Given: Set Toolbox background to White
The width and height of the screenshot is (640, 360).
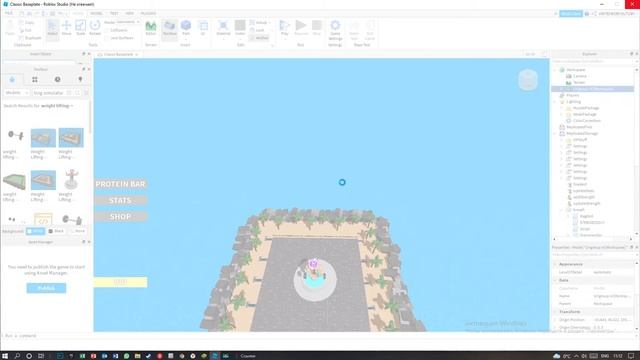Looking at the screenshot, I should coord(36,231).
